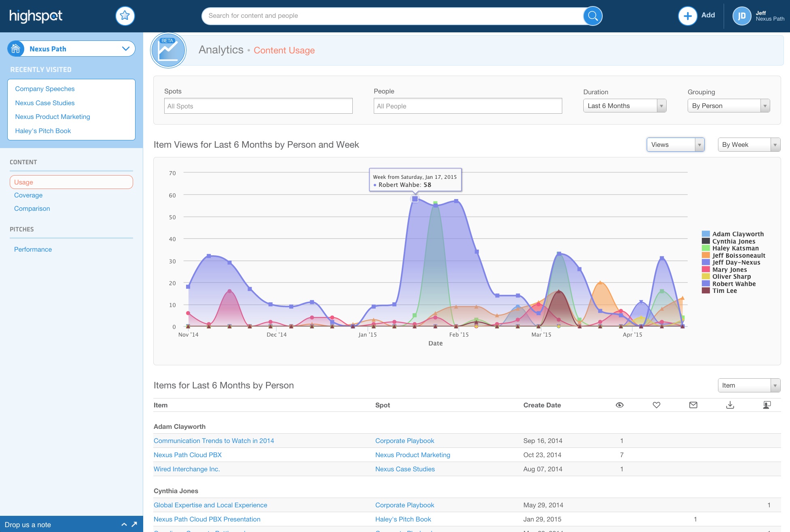Toggle Jeff Boissoneault legend entry
This screenshot has height=532, width=790.
pyautogui.click(x=734, y=255)
